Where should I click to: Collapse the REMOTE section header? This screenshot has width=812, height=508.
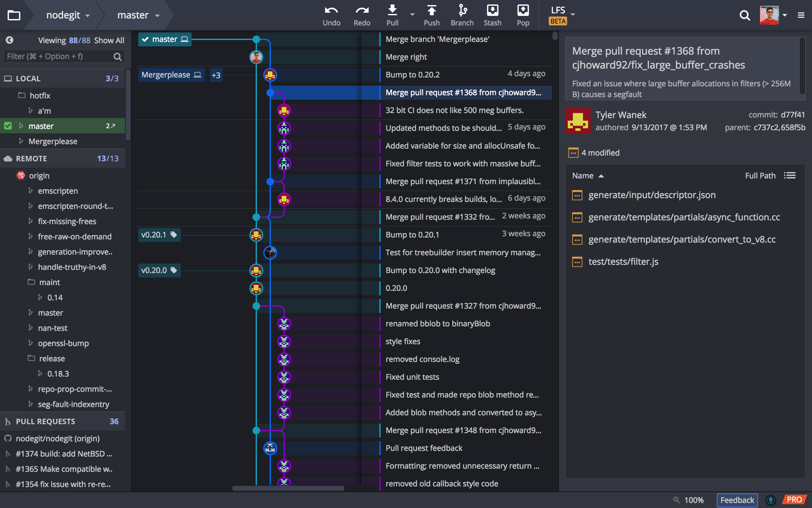62,158
